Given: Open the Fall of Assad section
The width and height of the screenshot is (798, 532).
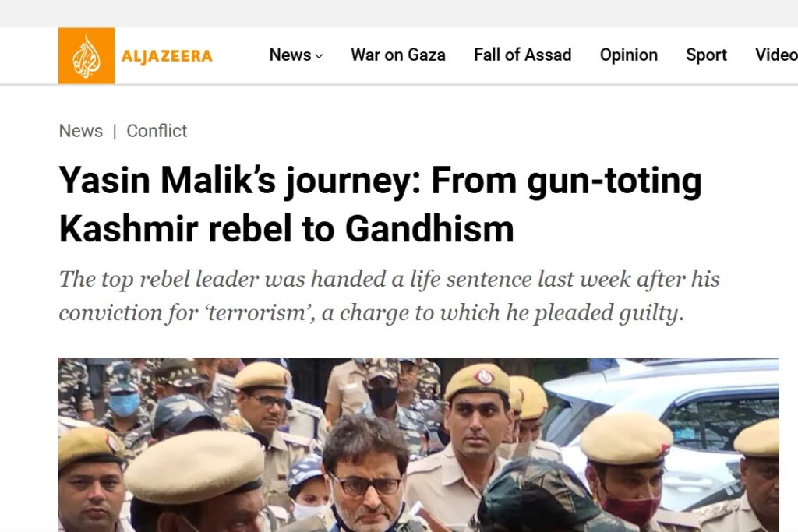Looking at the screenshot, I should pyautogui.click(x=522, y=55).
